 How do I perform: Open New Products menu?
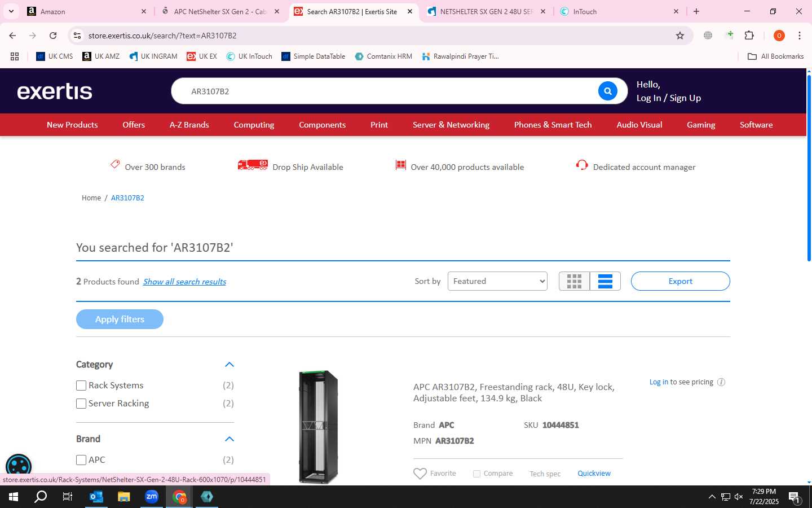point(72,125)
